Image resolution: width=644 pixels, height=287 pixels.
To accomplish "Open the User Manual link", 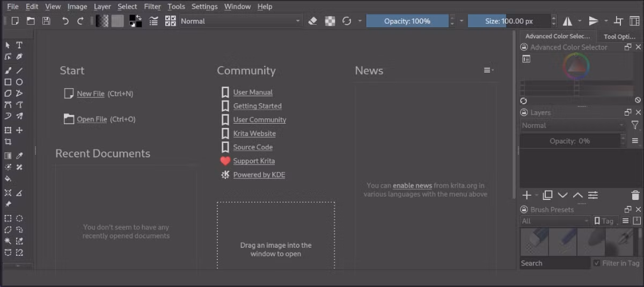I will coord(253,92).
